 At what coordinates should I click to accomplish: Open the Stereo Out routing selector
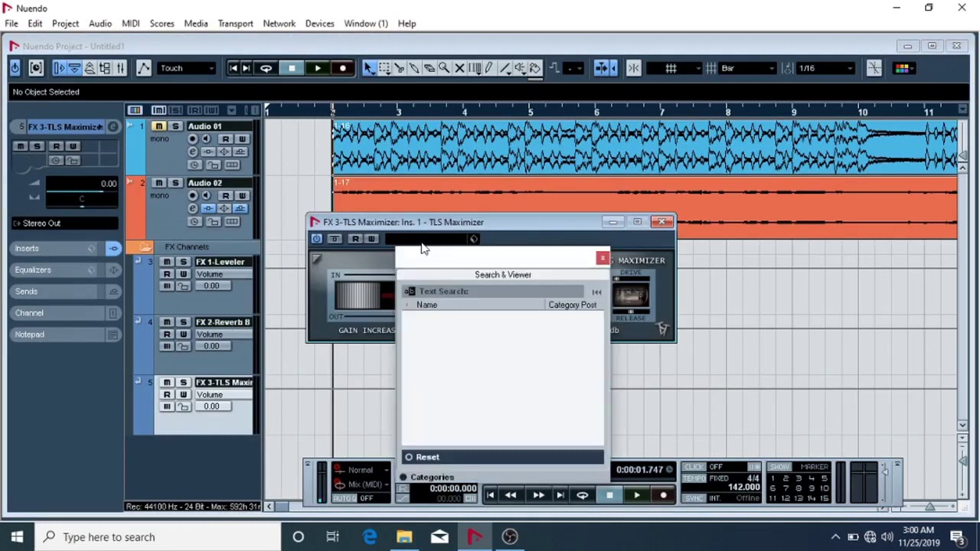[x=64, y=223]
